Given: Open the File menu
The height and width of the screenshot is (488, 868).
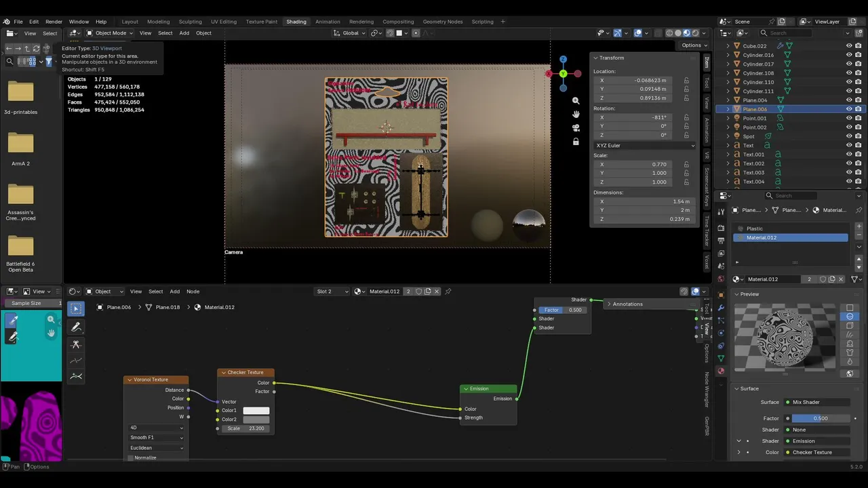Looking at the screenshot, I should 18,22.
